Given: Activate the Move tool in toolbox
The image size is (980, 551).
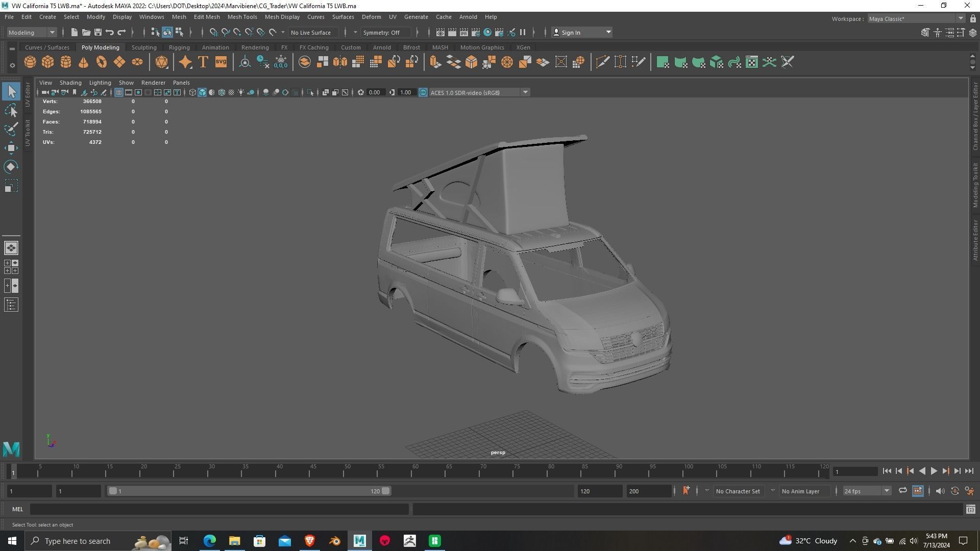Looking at the screenshot, I should click(11, 148).
